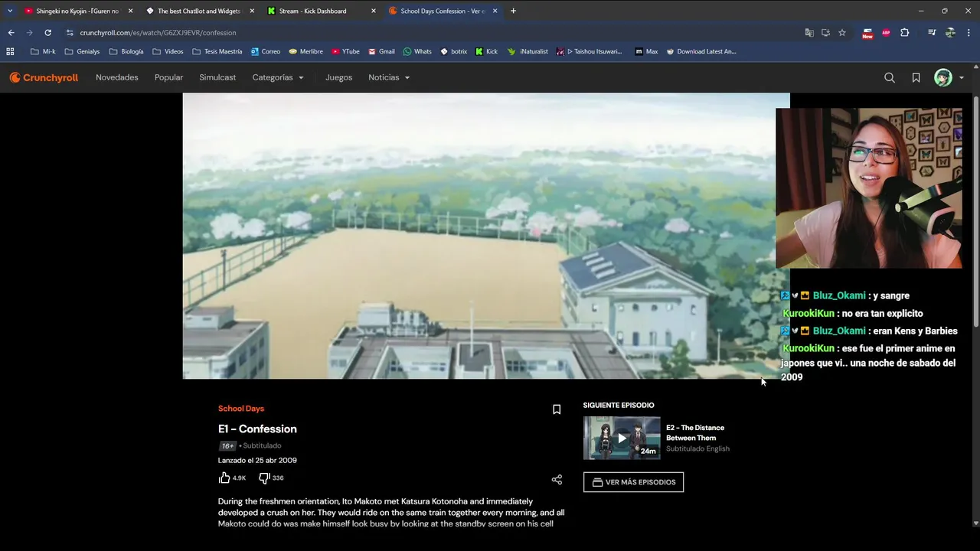The image size is (980, 551).
Task: Switch to Shingeki no Kyojin YouTube tab
Action: point(77,11)
